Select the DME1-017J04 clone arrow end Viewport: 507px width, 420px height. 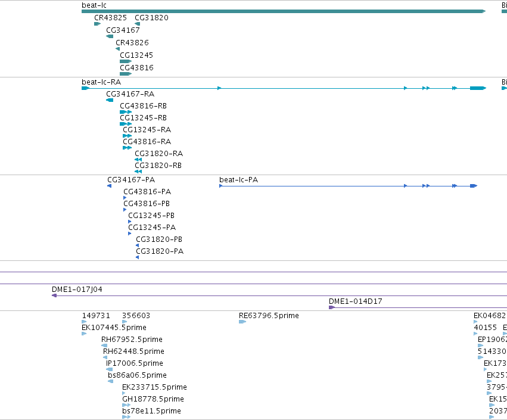pyautogui.click(x=54, y=295)
